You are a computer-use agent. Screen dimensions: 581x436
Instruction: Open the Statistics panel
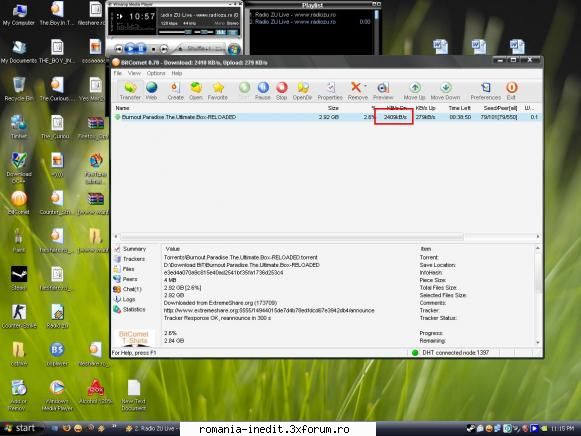point(130,309)
